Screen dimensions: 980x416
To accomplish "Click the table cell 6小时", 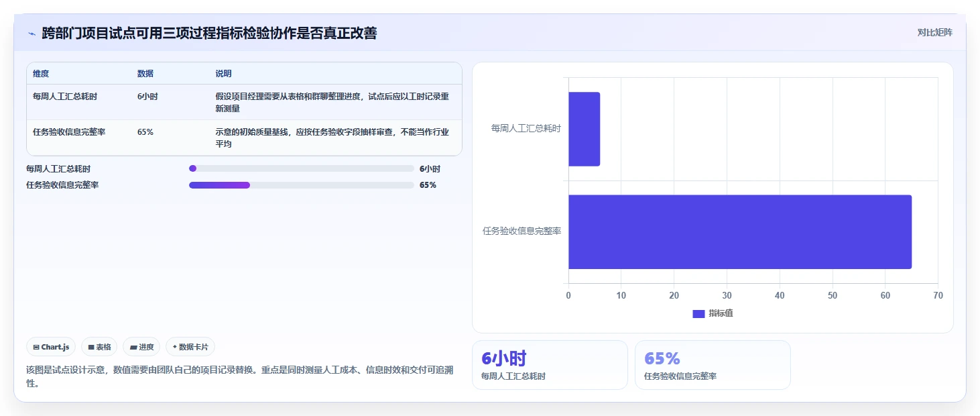I will pos(147,97).
